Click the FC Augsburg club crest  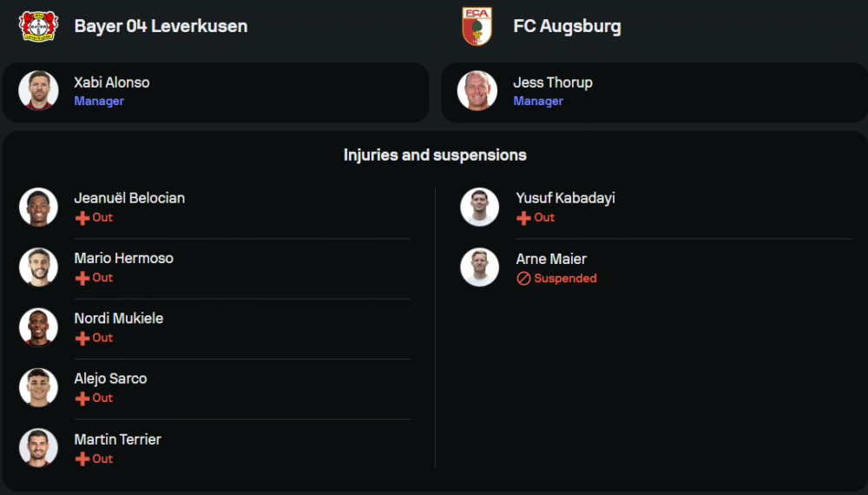477,26
